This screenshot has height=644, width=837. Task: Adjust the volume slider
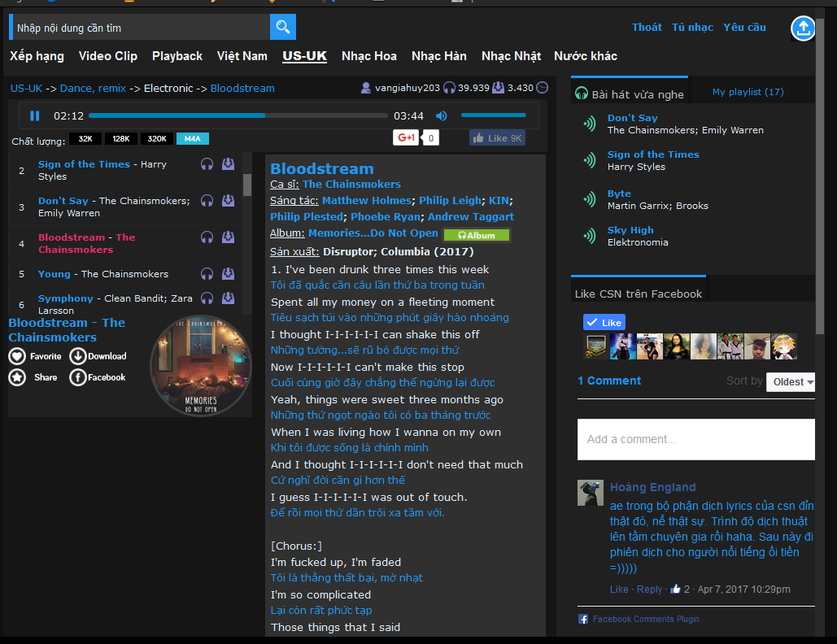[493, 115]
